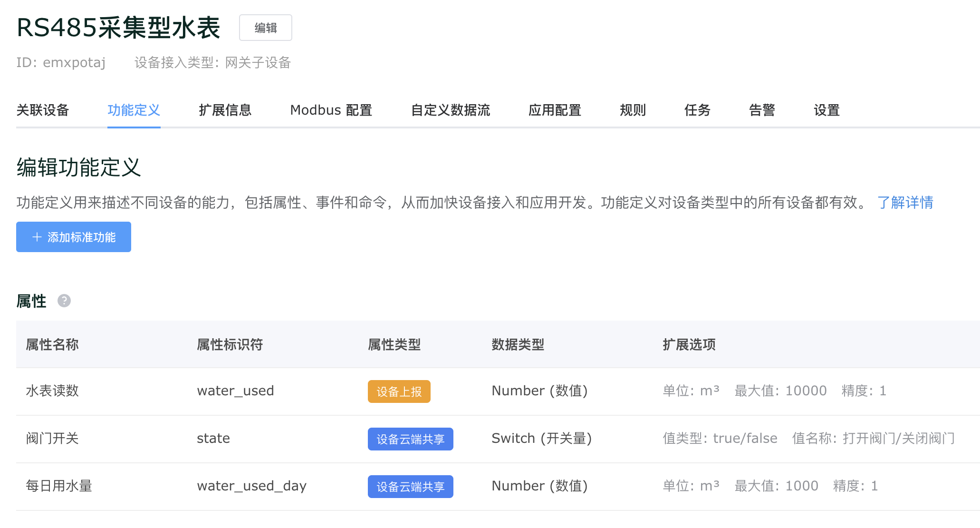Click the 编辑 button next to title
Viewport: 980px width, 528px height.
click(x=265, y=28)
